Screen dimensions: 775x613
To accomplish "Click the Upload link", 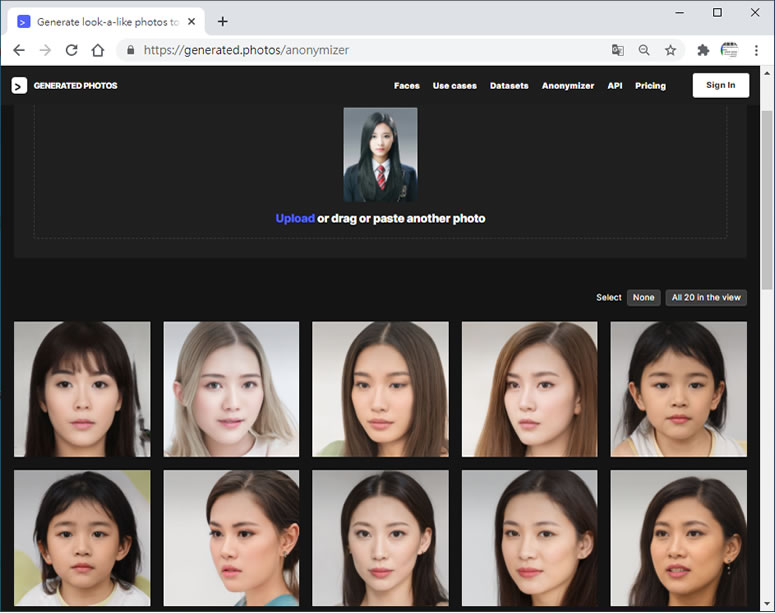I will pos(295,218).
